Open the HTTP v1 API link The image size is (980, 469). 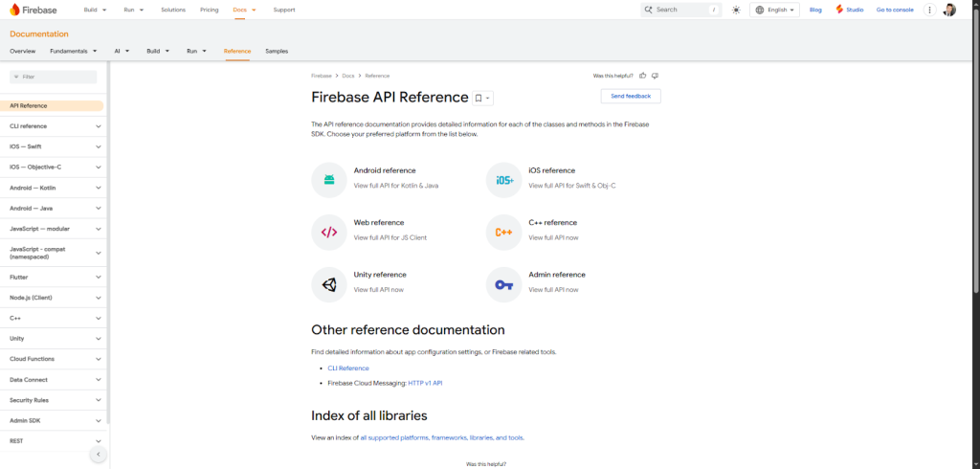[x=425, y=383]
